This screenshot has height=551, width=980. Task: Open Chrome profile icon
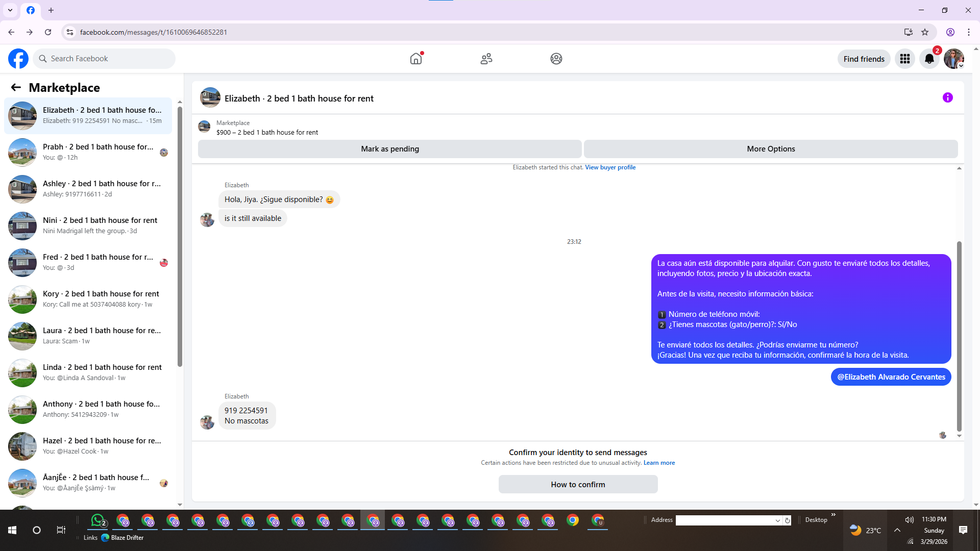tap(950, 32)
